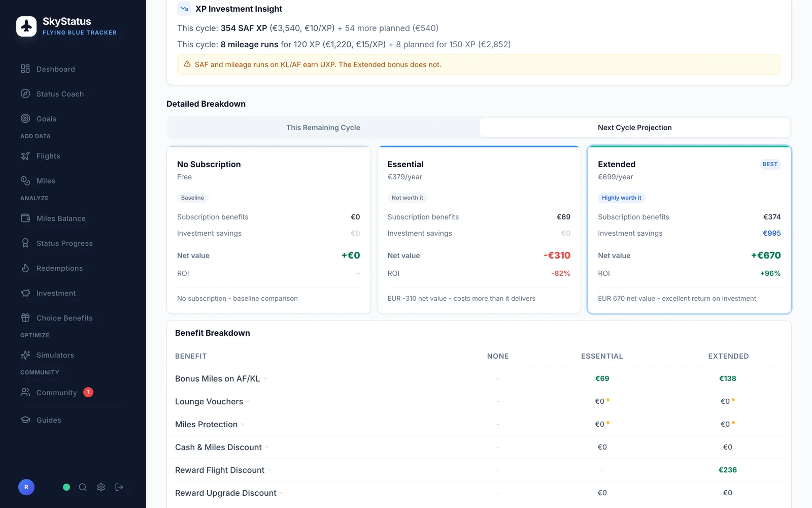Click the Status Coach compass icon
Image resolution: width=812 pixels, height=508 pixels.
tap(25, 93)
